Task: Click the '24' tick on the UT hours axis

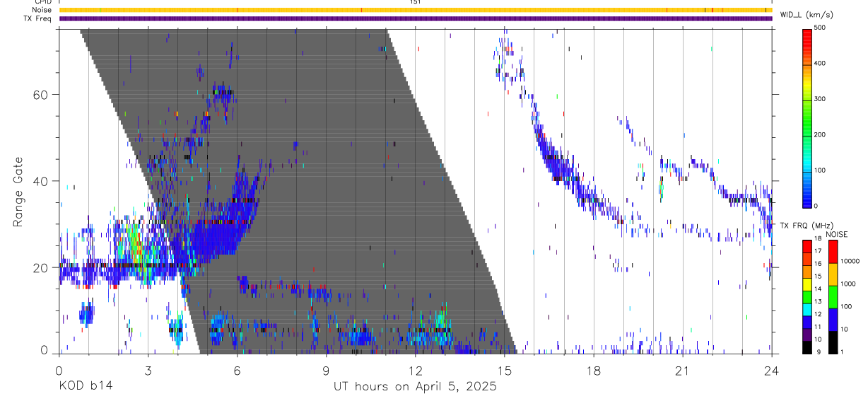Action: tap(771, 370)
